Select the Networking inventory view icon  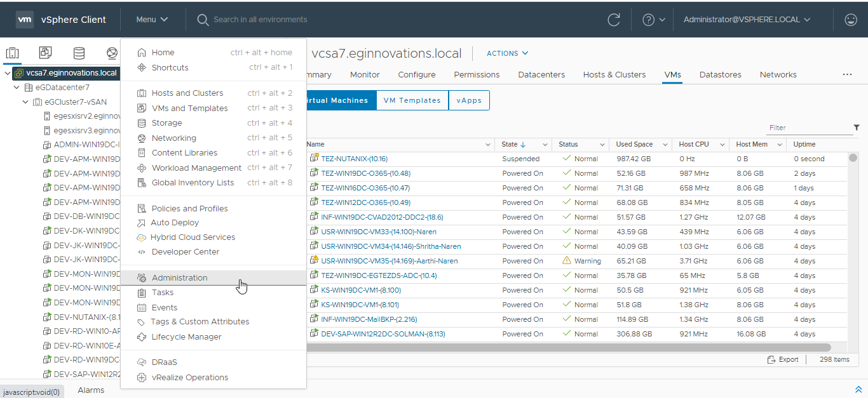click(x=112, y=53)
